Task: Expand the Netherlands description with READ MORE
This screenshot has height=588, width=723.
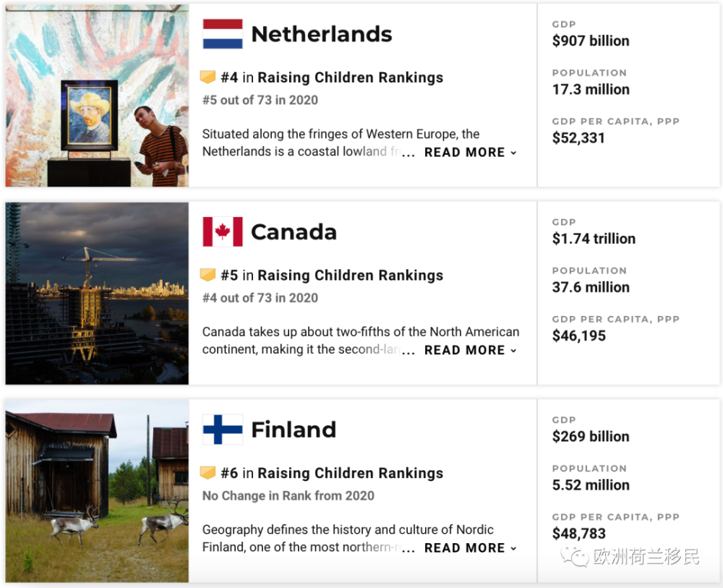Action: [x=470, y=153]
